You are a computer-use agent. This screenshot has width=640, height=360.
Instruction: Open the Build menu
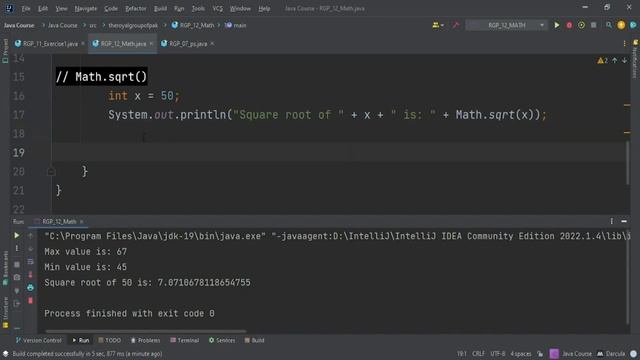pos(160,8)
